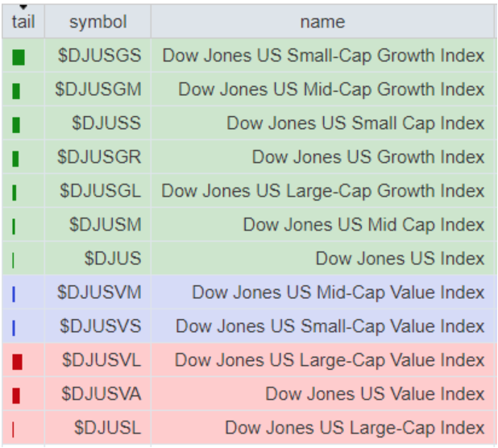
Task: Select Dow Jones US Small Cap Index name
Action: pyautogui.click(x=355, y=123)
